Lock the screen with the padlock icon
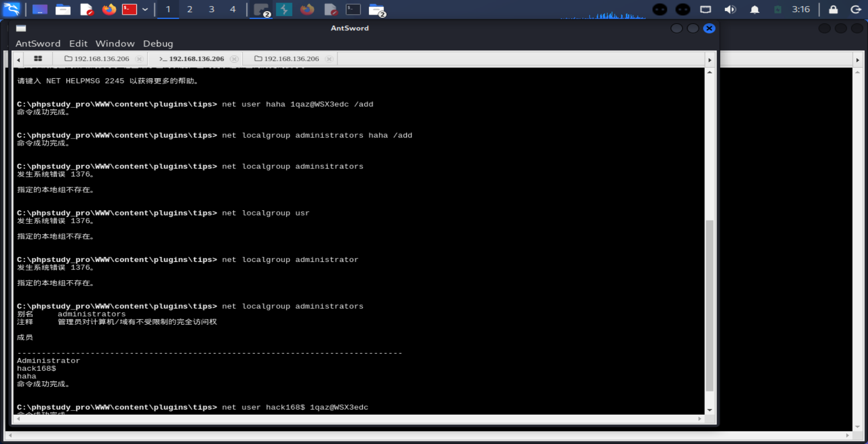 pyautogui.click(x=833, y=9)
